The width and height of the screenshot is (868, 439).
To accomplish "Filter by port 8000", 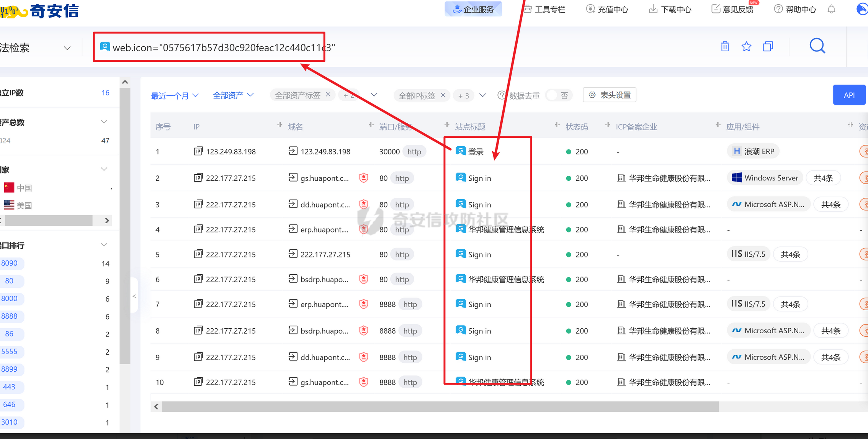I will (10, 298).
